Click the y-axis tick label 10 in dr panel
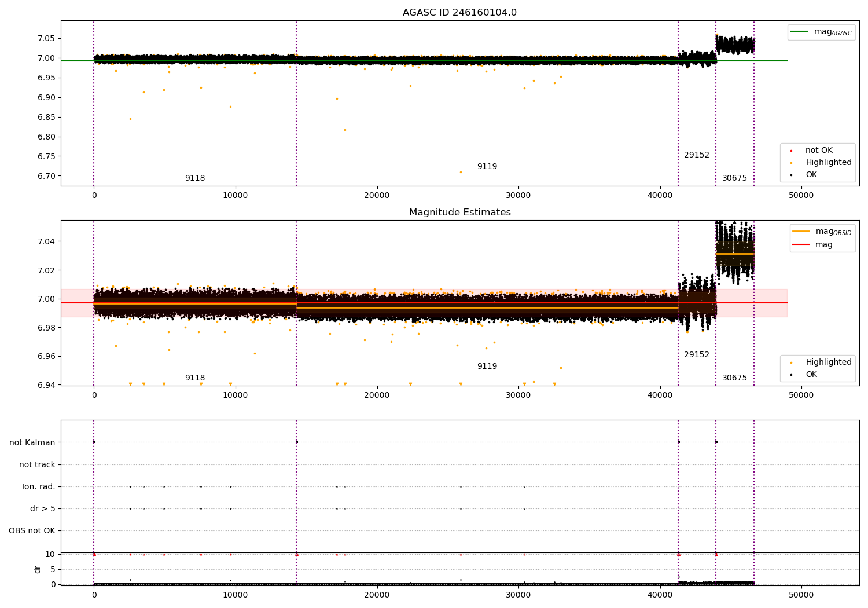 pos(50,554)
